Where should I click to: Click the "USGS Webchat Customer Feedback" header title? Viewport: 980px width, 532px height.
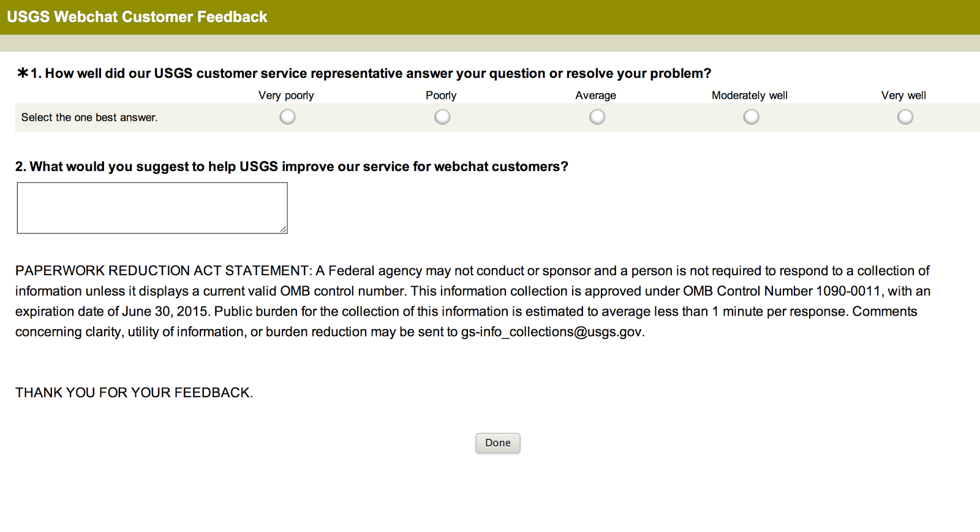pos(137,17)
